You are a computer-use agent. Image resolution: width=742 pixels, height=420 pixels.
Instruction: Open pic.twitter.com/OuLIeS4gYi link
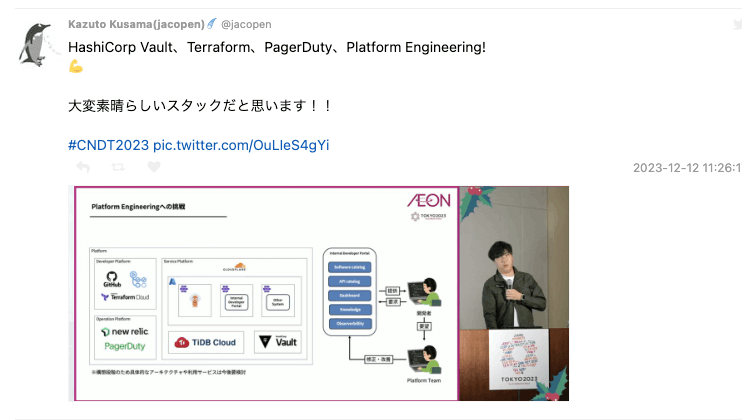(x=241, y=145)
